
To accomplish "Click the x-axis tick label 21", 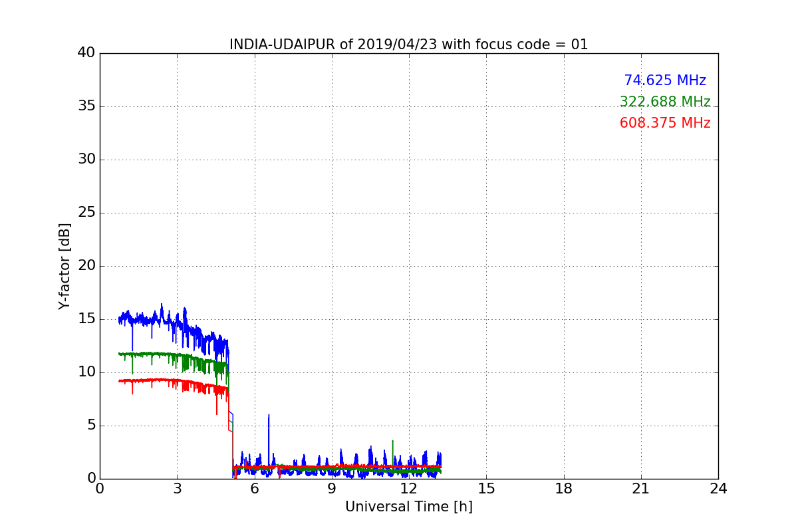I will click(641, 489).
